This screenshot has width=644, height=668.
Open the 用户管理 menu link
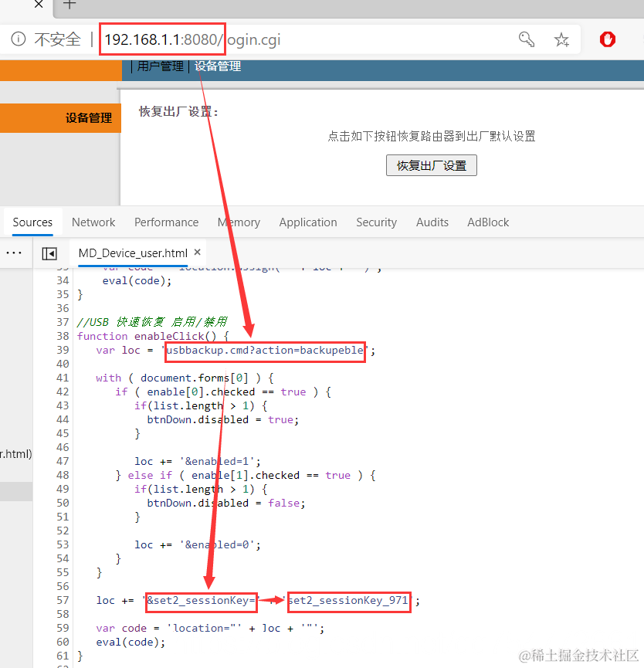(x=160, y=66)
